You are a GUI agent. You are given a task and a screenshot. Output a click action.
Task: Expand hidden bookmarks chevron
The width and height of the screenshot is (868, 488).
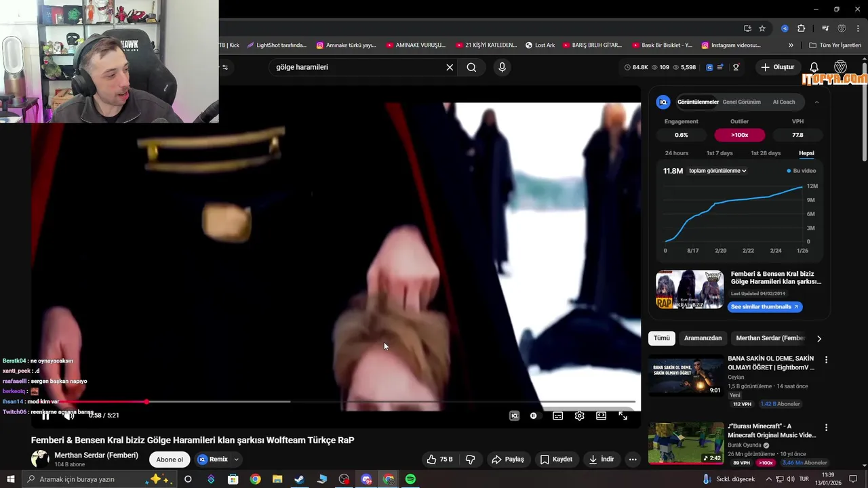click(791, 45)
